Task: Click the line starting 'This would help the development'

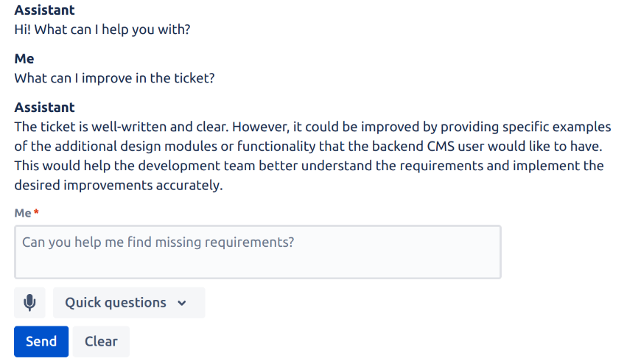Action: [x=309, y=166]
